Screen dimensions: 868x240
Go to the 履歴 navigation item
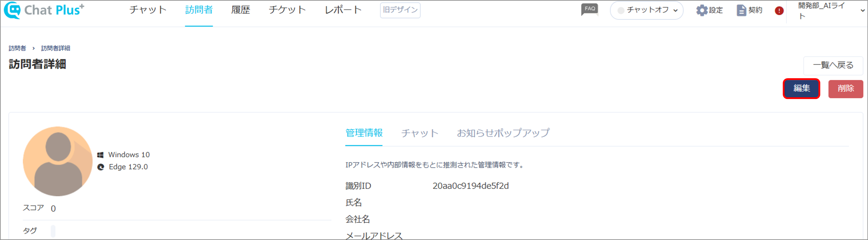[x=240, y=10]
